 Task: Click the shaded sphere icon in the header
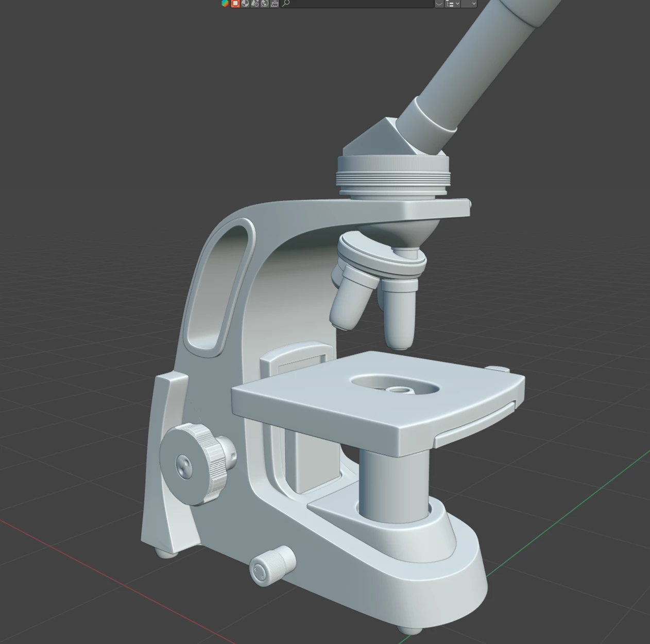click(245, 3)
